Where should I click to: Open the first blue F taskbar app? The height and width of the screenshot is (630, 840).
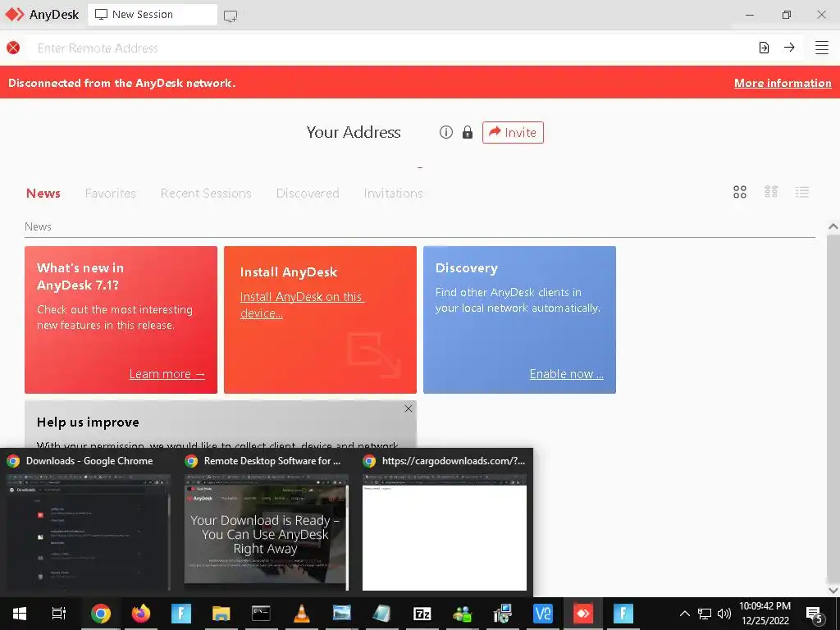coord(181,614)
